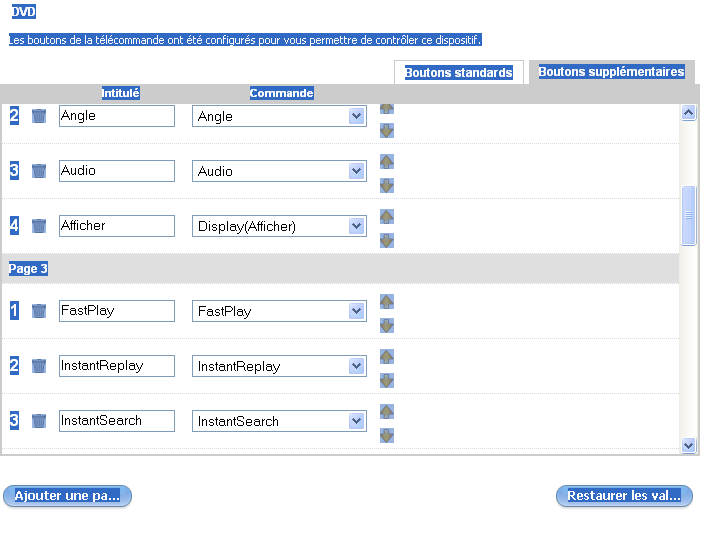Move InstantReplay row down

point(387,380)
